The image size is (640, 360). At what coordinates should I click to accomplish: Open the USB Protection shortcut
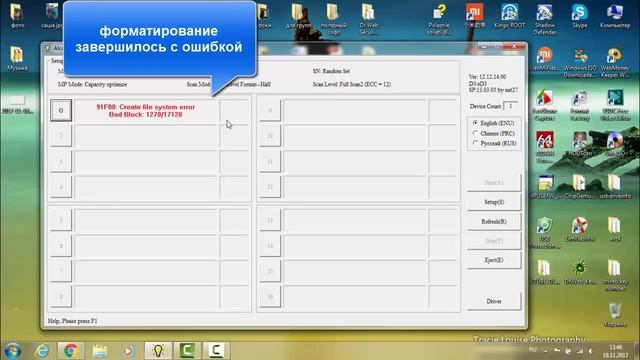pos(545,233)
